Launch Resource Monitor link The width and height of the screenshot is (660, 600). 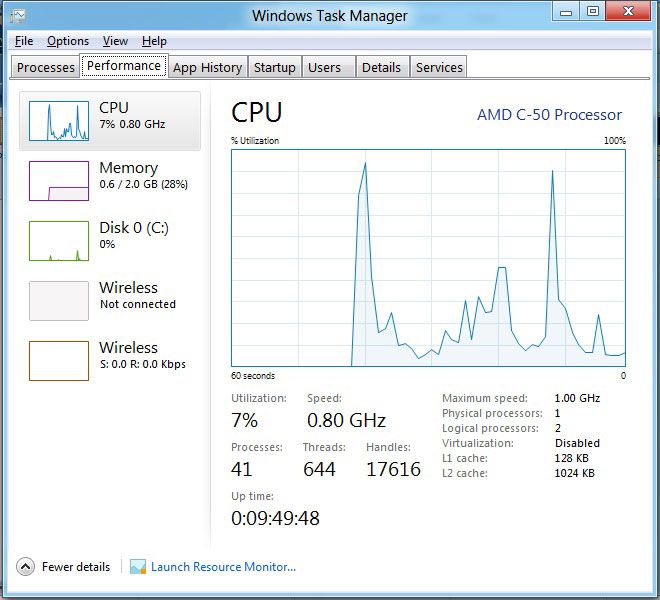pyautogui.click(x=223, y=567)
